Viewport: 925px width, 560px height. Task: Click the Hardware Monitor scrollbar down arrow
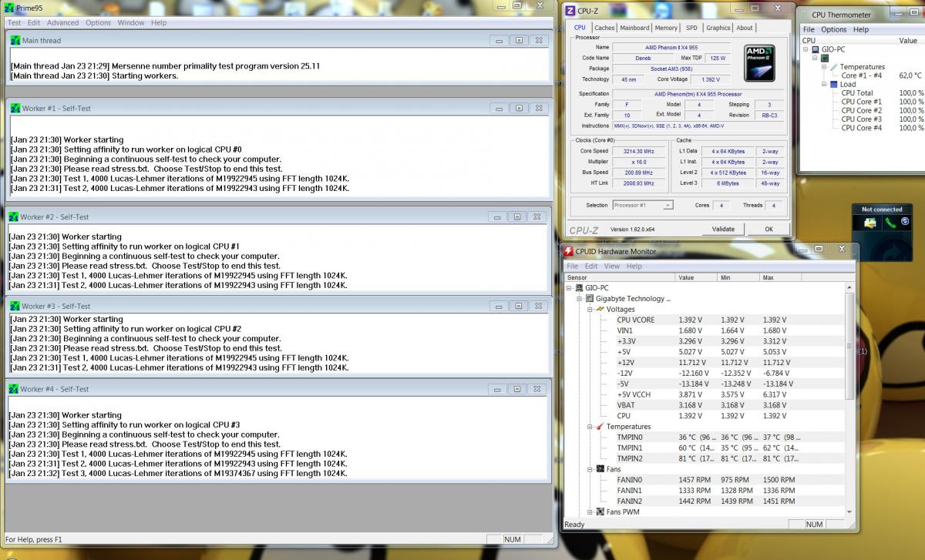pos(850,511)
